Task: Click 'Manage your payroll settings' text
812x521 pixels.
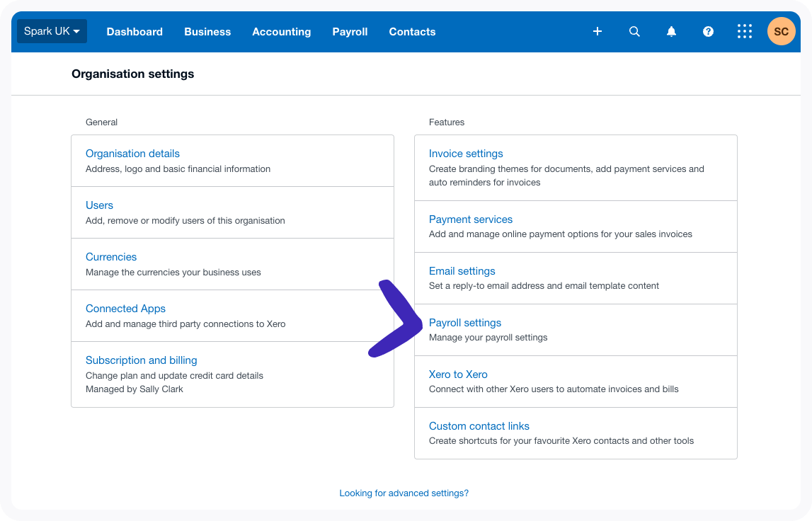Action: pos(488,338)
